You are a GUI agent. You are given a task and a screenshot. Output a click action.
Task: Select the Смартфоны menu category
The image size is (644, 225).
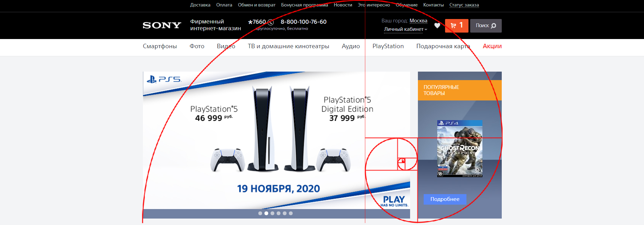(x=160, y=46)
